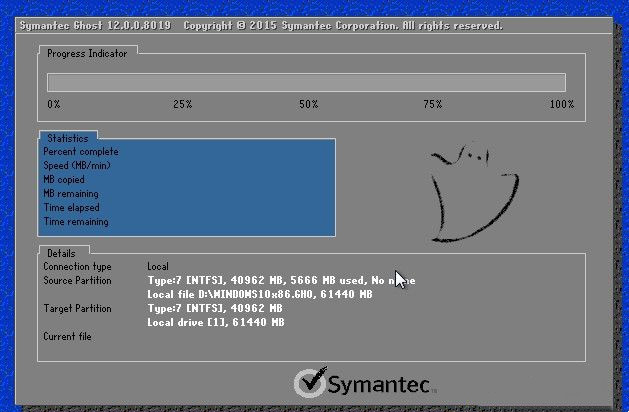Click the 'Local drive [1], 61440 MB' line
This screenshot has width=629, height=412.
[216, 323]
